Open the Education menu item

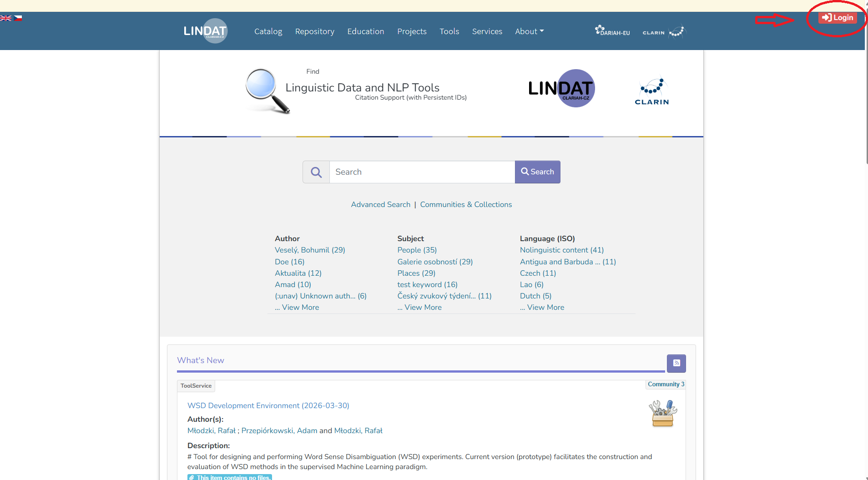366,31
